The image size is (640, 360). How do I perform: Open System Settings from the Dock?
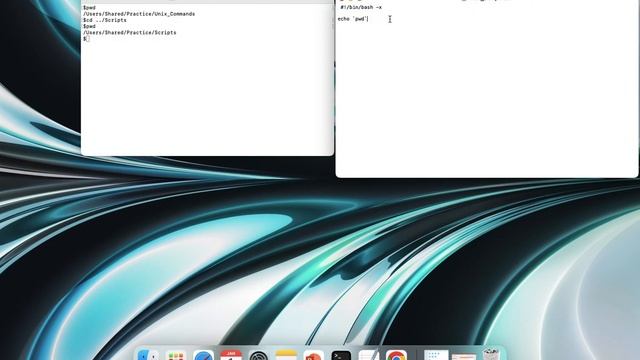(259, 355)
